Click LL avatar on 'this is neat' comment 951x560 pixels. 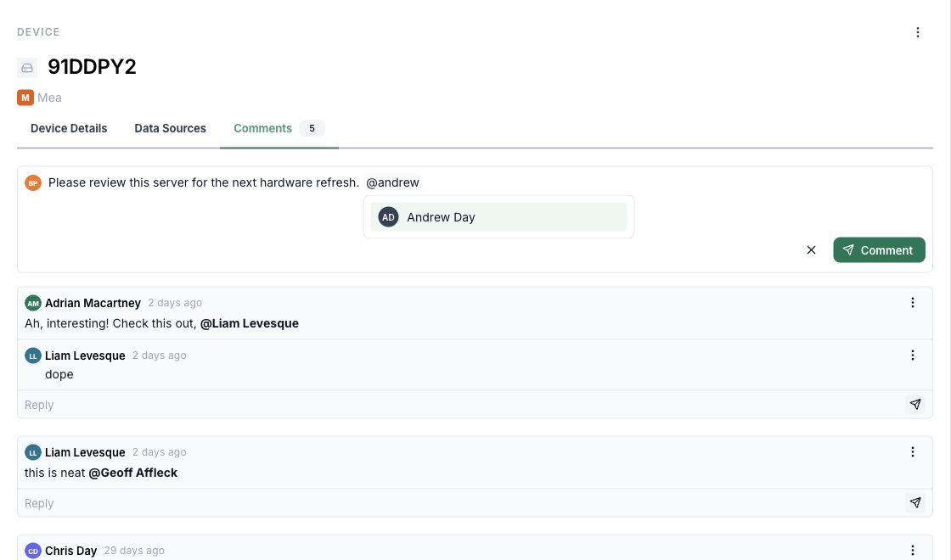point(33,452)
